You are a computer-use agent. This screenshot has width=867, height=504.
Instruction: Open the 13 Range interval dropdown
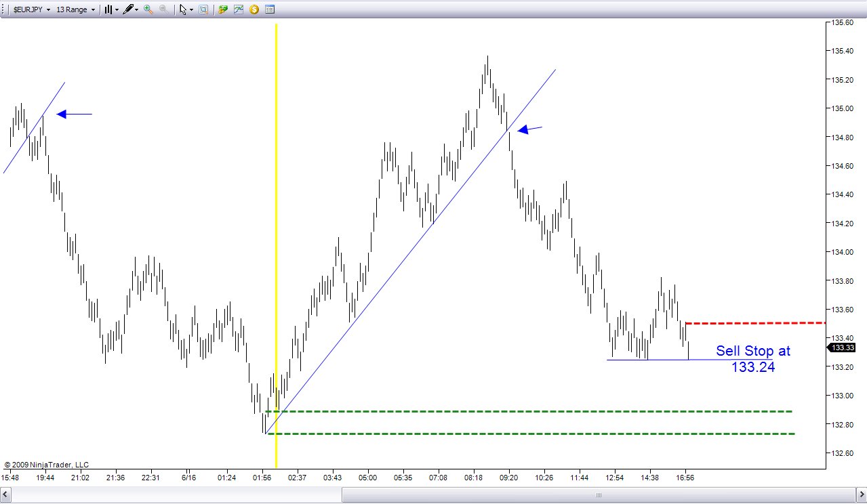click(x=75, y=9)
